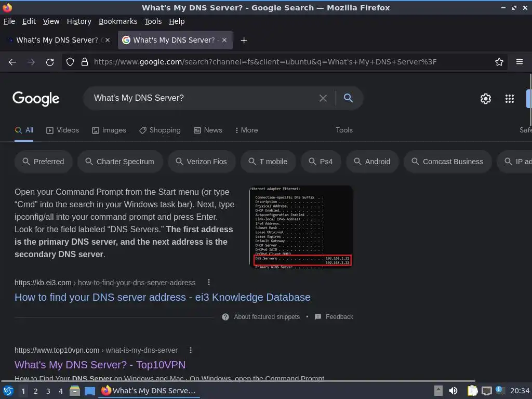Click About featured snippets link
The height and width of the screenshot is (399, 532).
[267, 317]
